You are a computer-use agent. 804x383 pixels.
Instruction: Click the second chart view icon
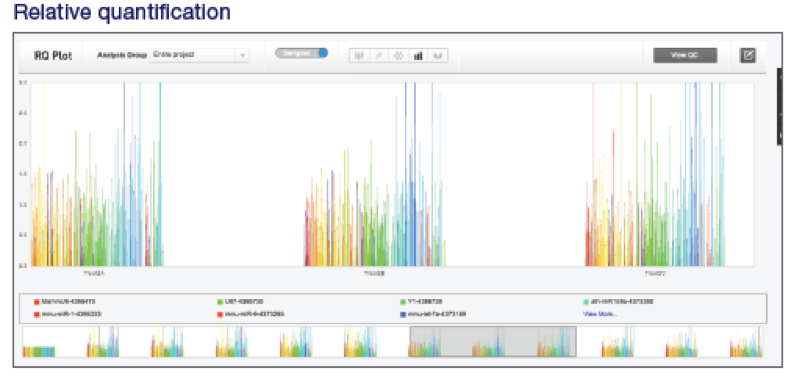point(378,55)
